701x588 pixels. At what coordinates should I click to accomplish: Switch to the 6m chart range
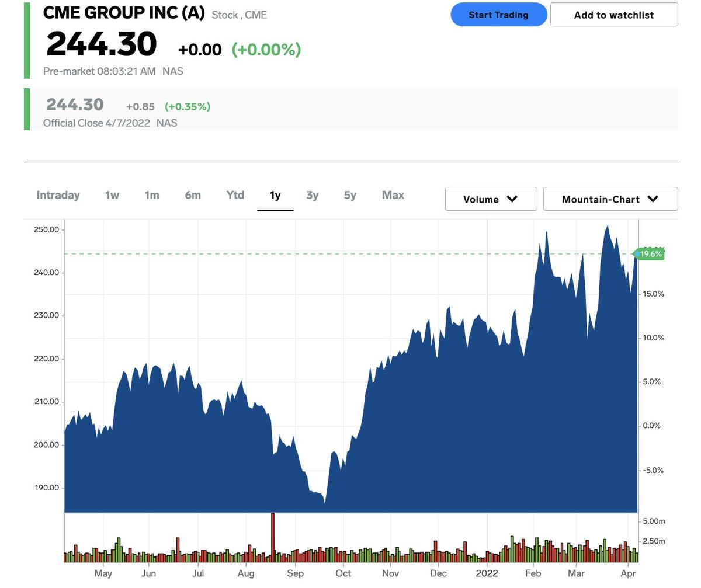pos(193,195)
